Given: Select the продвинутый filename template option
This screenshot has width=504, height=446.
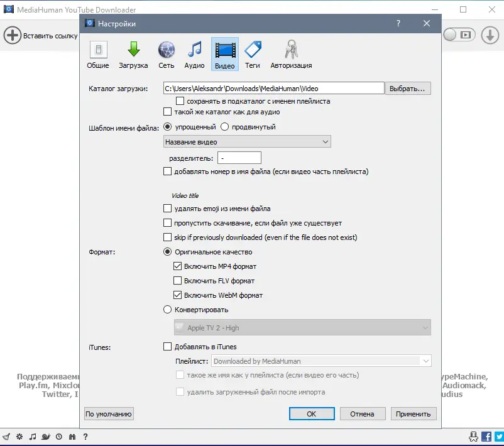Looking at the screenshot, I should (225, 126).
